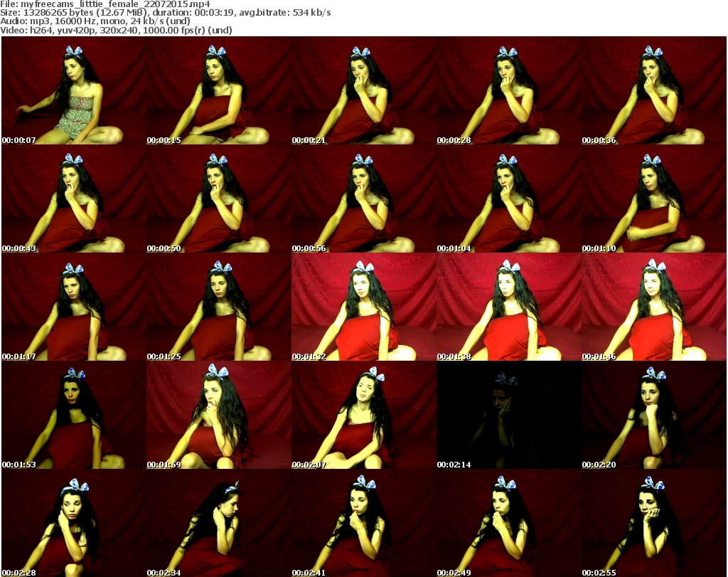Screen dimensions: 728x577
Task: Pick the bright frame stamped 00:01:46
Action: tap(654, 307)
